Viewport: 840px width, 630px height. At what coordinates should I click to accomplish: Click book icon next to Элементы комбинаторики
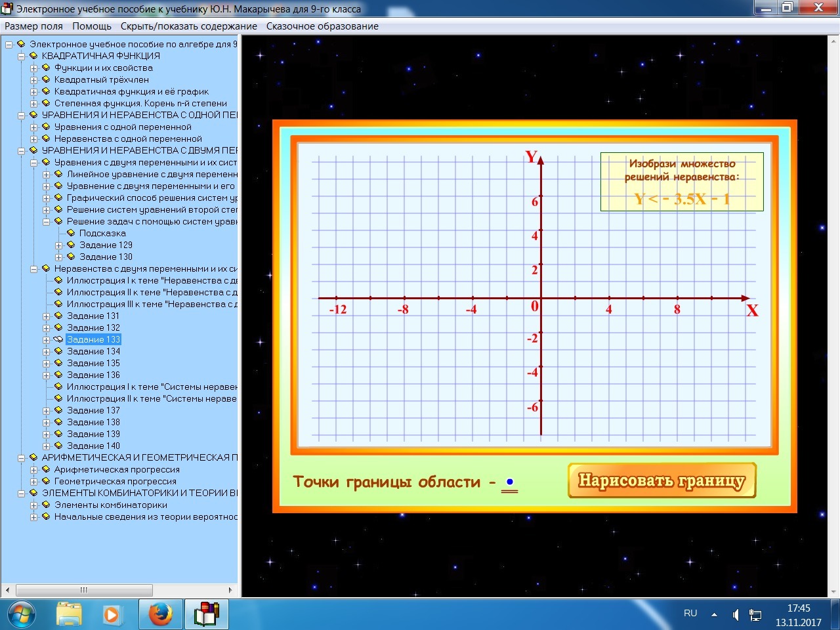pos(46,505)
